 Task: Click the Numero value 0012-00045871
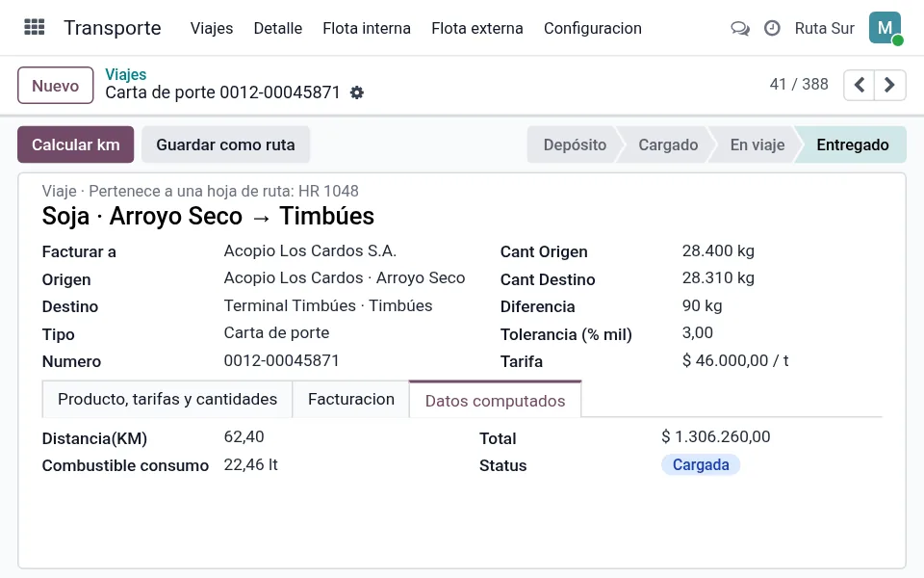point(281,360)
